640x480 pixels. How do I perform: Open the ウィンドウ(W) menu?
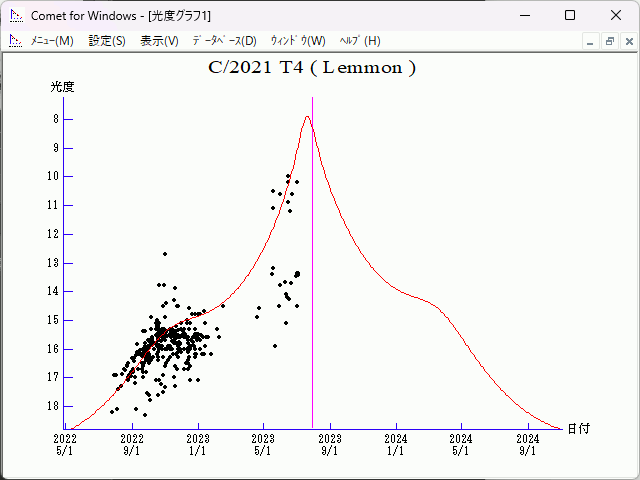(x=298, y=41)
